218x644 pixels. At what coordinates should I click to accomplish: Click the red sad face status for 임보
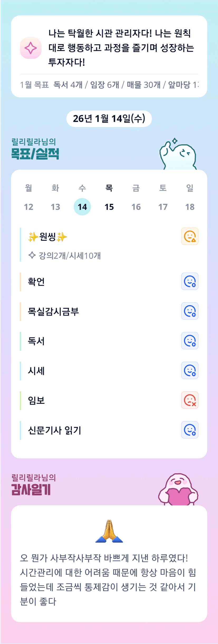(x=190, y=400)
